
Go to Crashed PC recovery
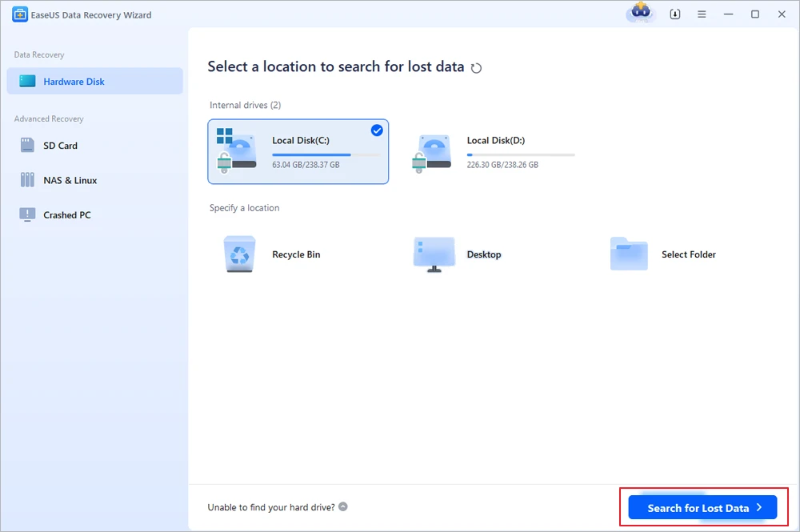(66, 214)
